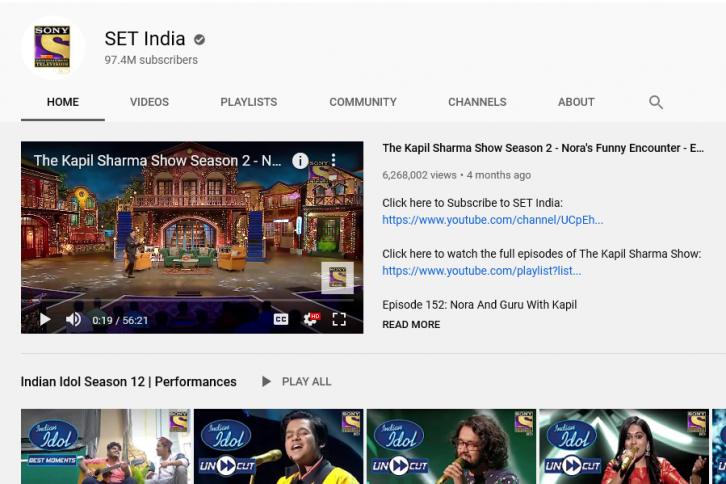Switch to the ABOUT tab

576,102
